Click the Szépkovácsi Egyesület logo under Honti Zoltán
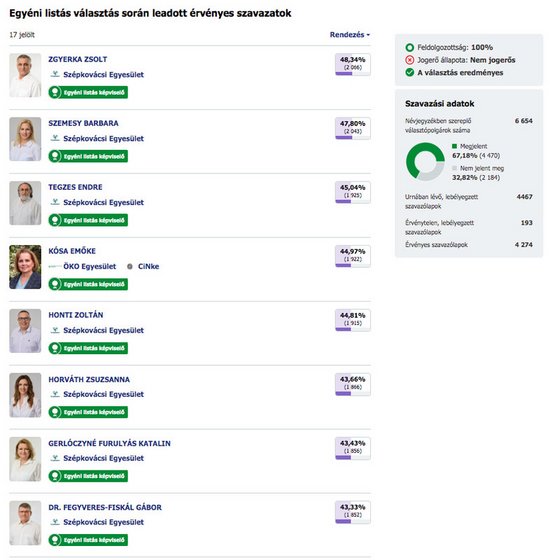550x560 pixels. click(x=55, y=330)
